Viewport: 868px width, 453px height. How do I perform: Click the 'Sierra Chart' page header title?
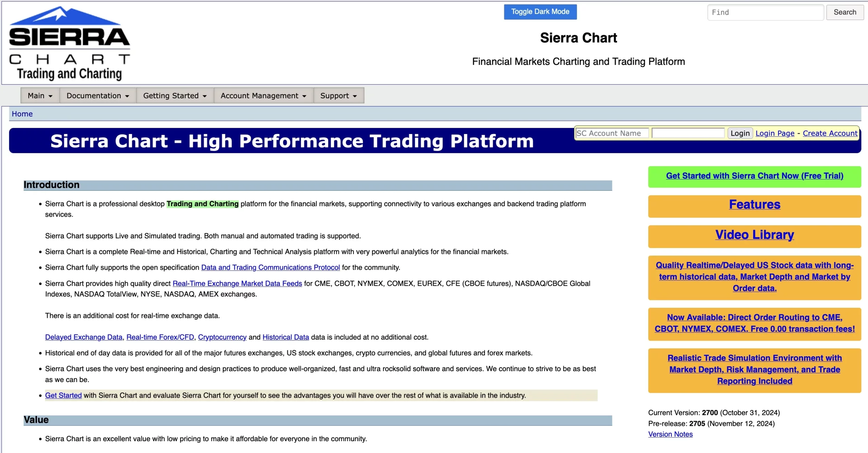(x=578, y=38)
